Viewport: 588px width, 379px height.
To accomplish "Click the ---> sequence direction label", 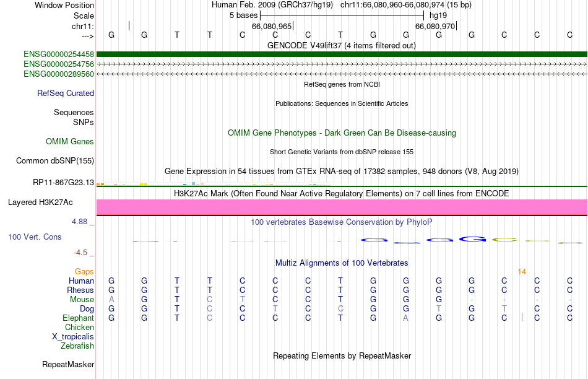I will click(x=88, y=36).
